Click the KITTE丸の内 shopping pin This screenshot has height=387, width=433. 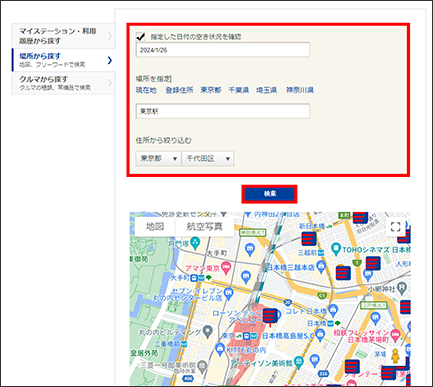[219, 349]
